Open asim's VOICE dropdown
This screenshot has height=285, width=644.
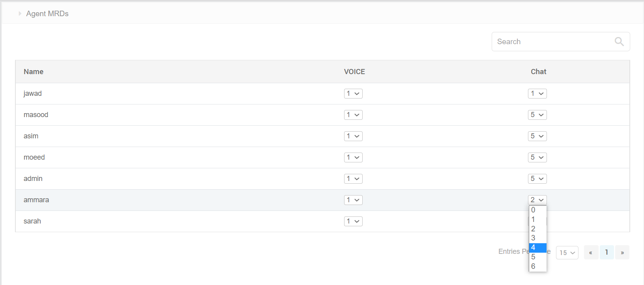(x=353, y=136)
